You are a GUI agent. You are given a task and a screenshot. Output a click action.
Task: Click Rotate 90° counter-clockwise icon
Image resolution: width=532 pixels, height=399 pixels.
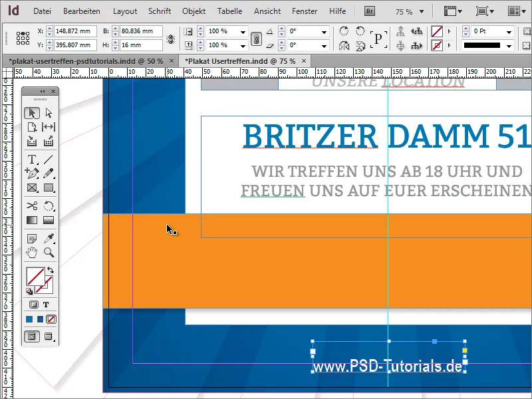click(x=360, y=31)
